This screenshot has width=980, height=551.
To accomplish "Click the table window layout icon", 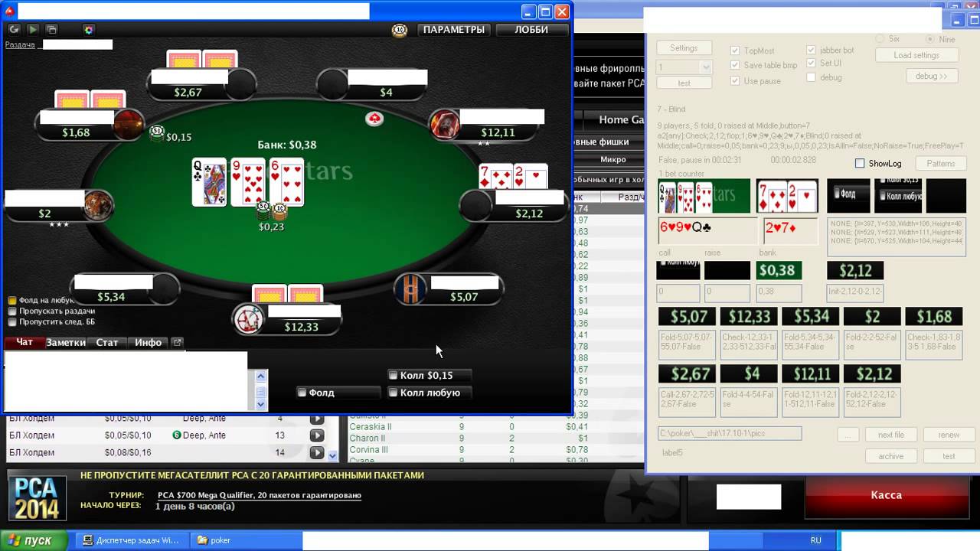I will 52,30.
